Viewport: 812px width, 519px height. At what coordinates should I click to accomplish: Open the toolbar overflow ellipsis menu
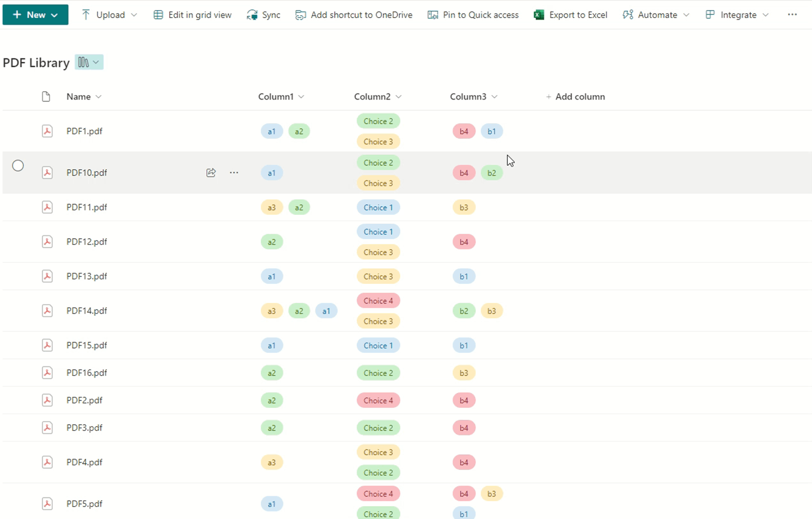(x=792, y=15)
